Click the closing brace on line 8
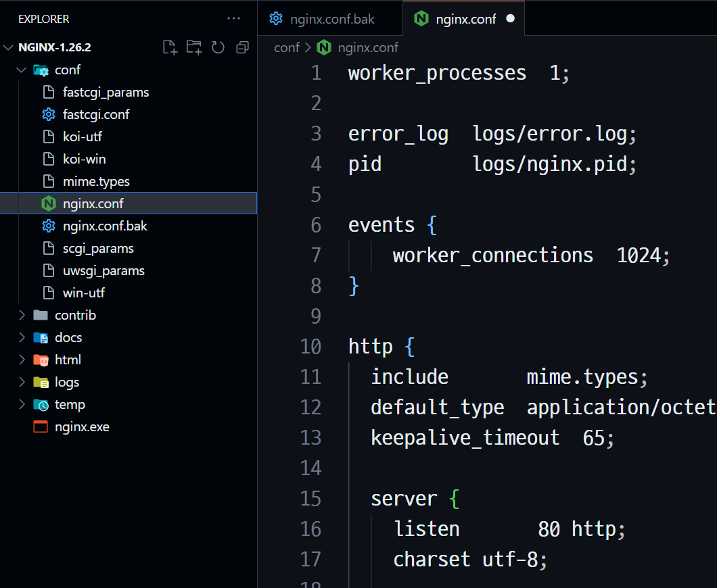 coord(354,286)
